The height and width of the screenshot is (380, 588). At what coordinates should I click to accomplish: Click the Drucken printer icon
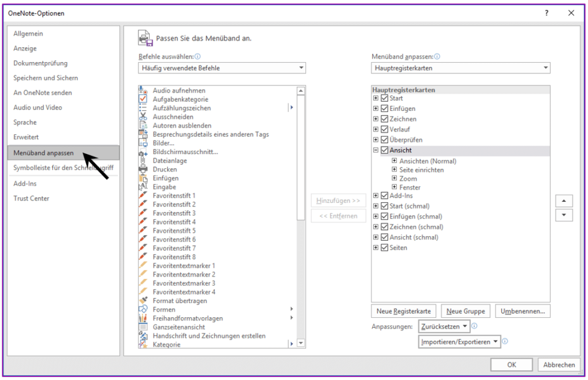(x=143, y=169)
